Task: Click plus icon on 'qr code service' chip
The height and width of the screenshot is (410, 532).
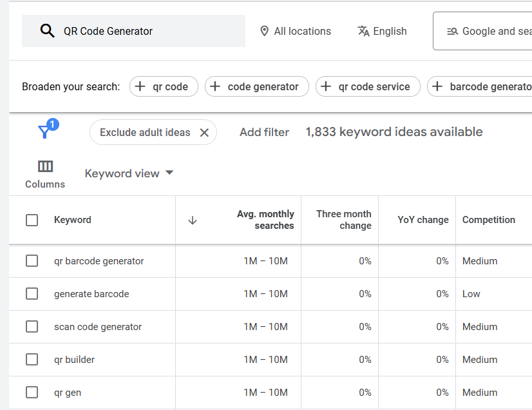Action: coord(326,86)
